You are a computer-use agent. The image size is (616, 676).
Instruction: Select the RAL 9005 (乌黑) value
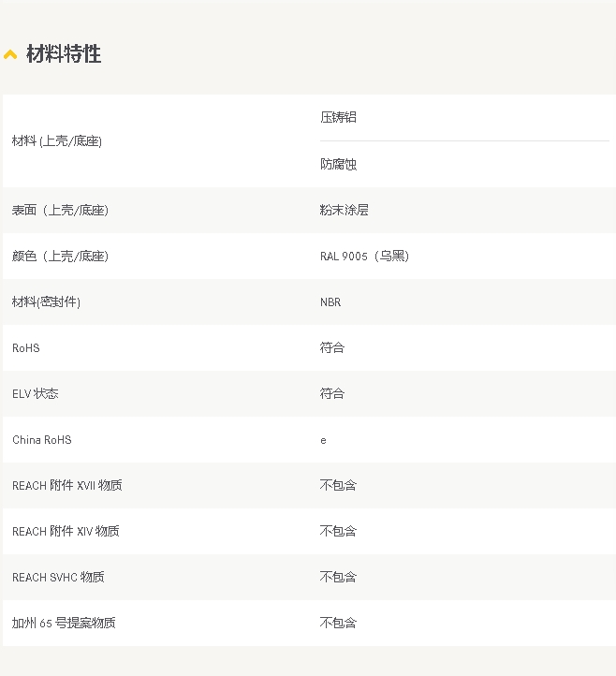(365, 257)
